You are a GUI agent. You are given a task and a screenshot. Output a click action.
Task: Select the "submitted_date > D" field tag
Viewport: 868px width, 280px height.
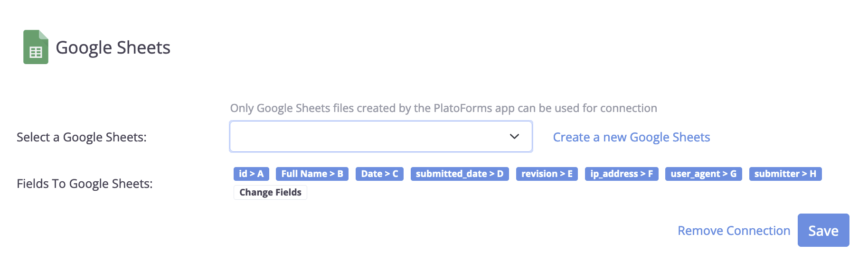click(x=459, y=174)
